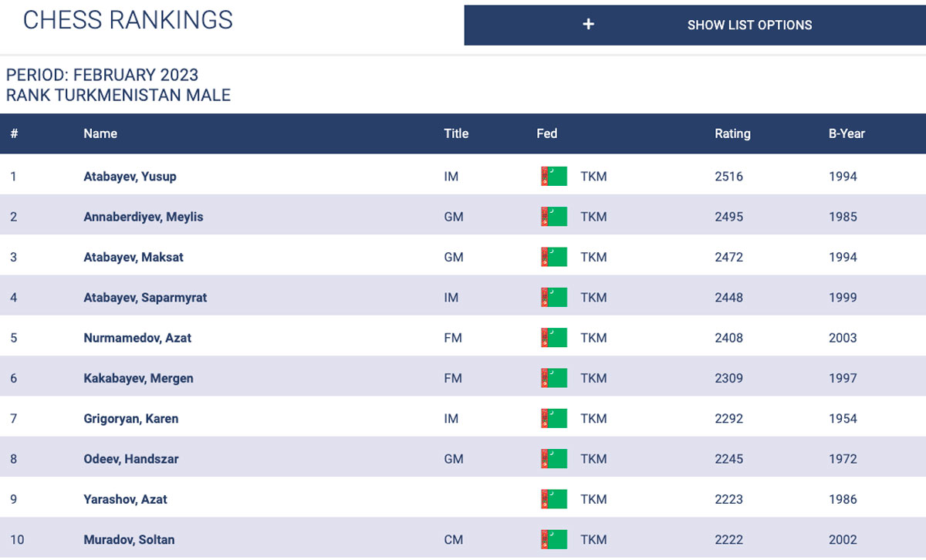
Task: Open Soltan Muradov's player page
Action: coord(129,540)
